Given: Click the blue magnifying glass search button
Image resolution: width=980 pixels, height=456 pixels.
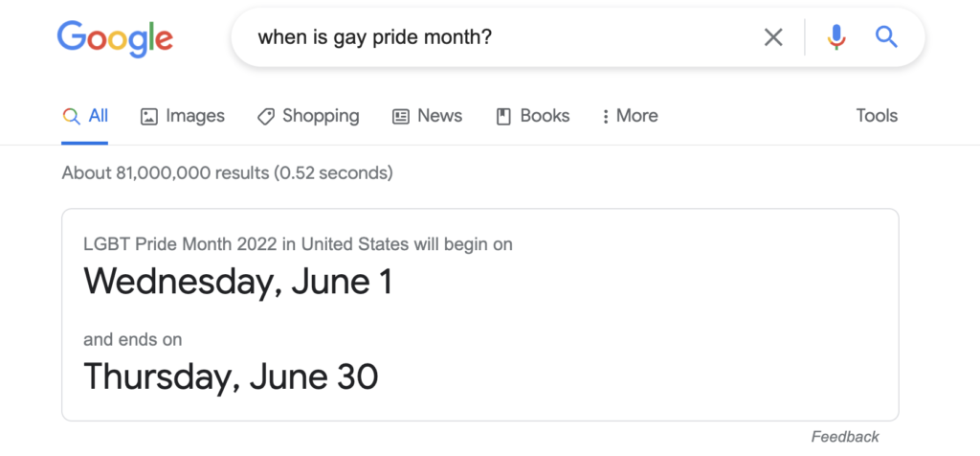Looking at the screenshot, I should coord(887,37).
